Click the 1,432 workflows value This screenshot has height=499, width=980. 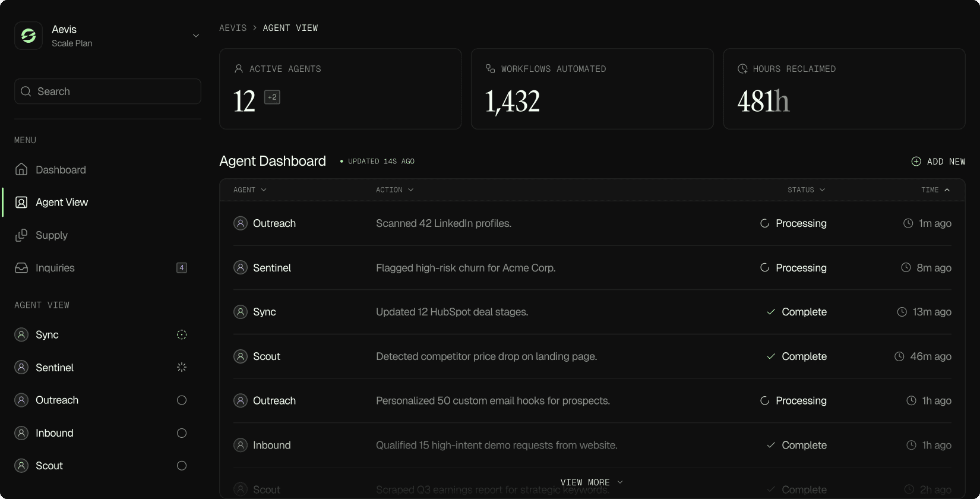tap(513, 101)
